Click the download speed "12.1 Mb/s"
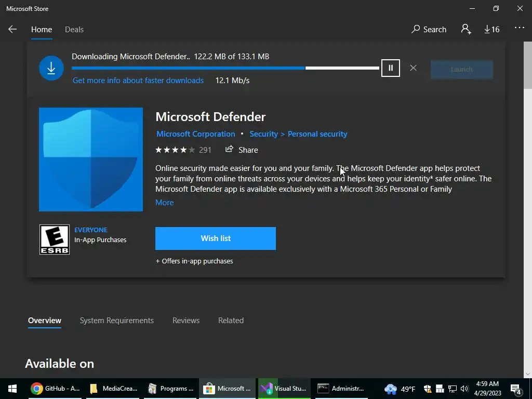This screenshot has width=532, height=399. (x=232, y=81)
